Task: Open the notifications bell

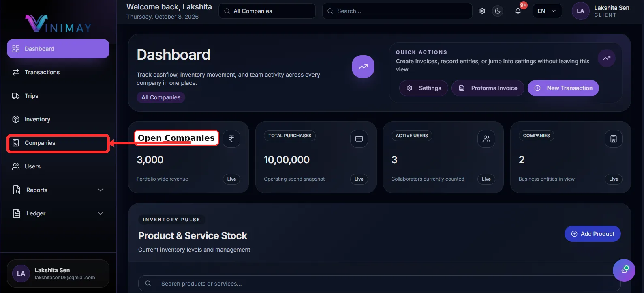Action: [x=518, y=11]
